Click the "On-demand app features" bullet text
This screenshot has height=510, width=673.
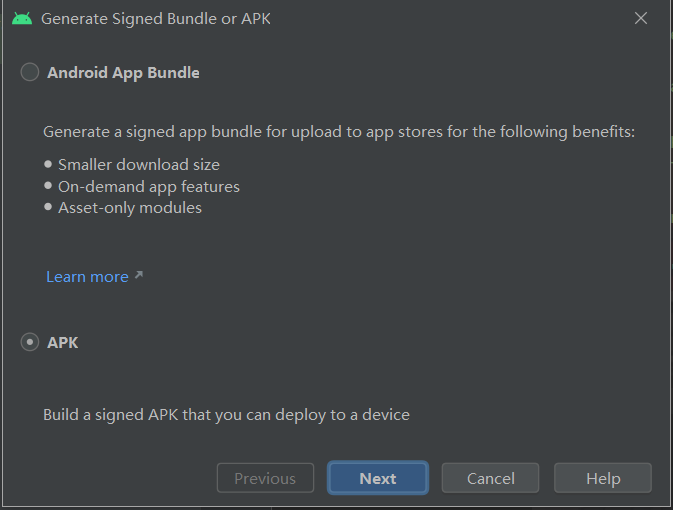coord(149,186)
